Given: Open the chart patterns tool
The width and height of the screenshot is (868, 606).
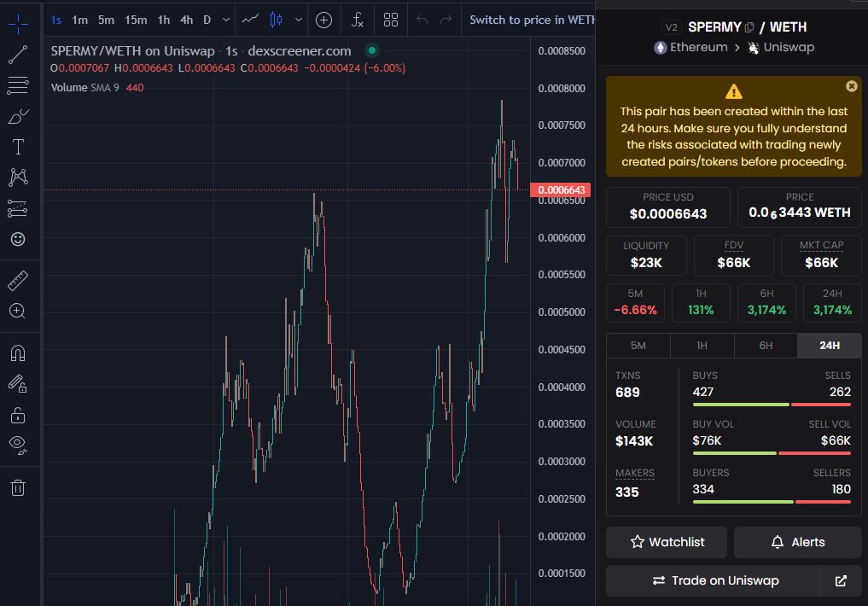Looking at the screenshot, I should pyautogui.click(x=18, y=177).
